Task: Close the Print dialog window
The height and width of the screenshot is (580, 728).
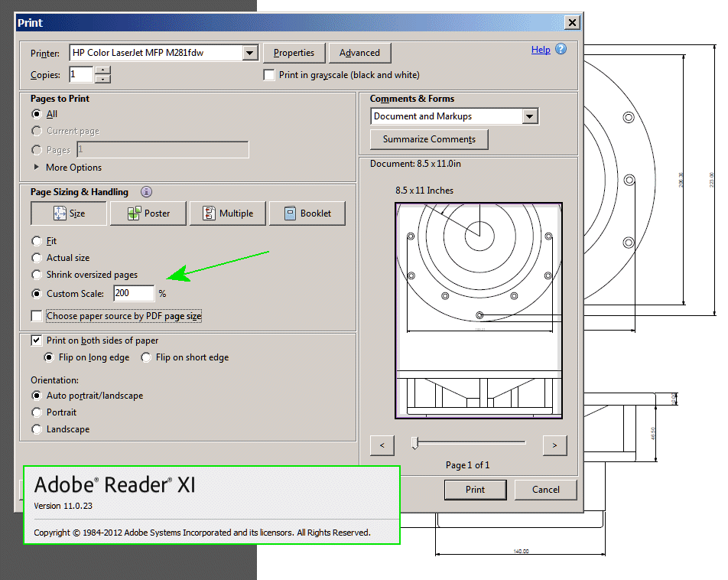Action: tap(573, 22)
